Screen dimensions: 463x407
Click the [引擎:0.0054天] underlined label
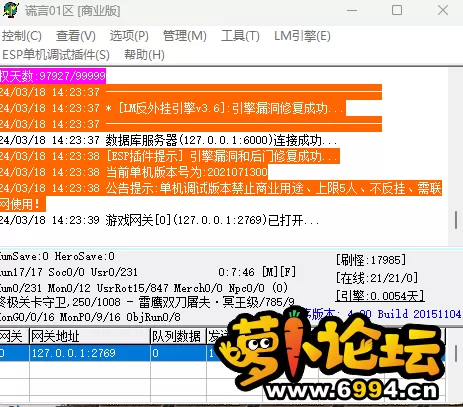(380, 296)
